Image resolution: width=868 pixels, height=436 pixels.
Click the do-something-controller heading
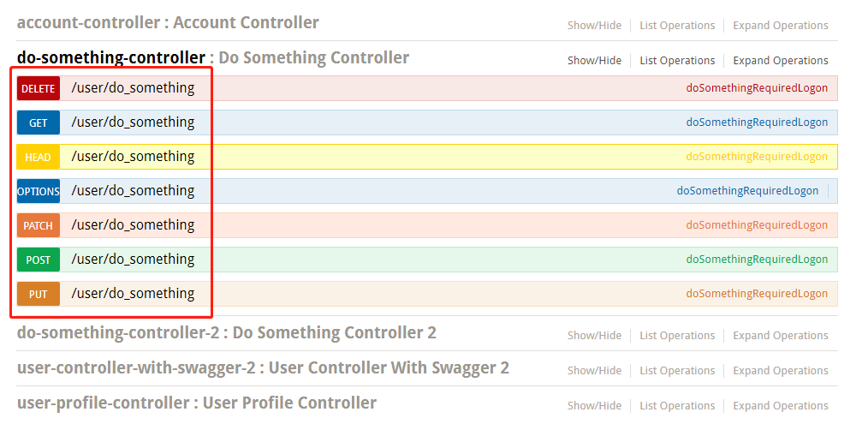click(x=111, y=57)
